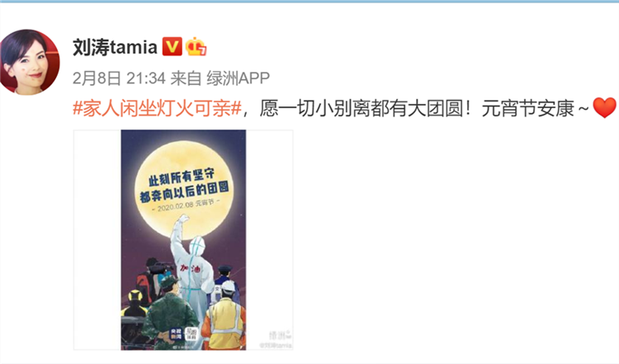Click the @刘涛tamia watermark under the image
This screenshot has width=619, height=364.
276,345
